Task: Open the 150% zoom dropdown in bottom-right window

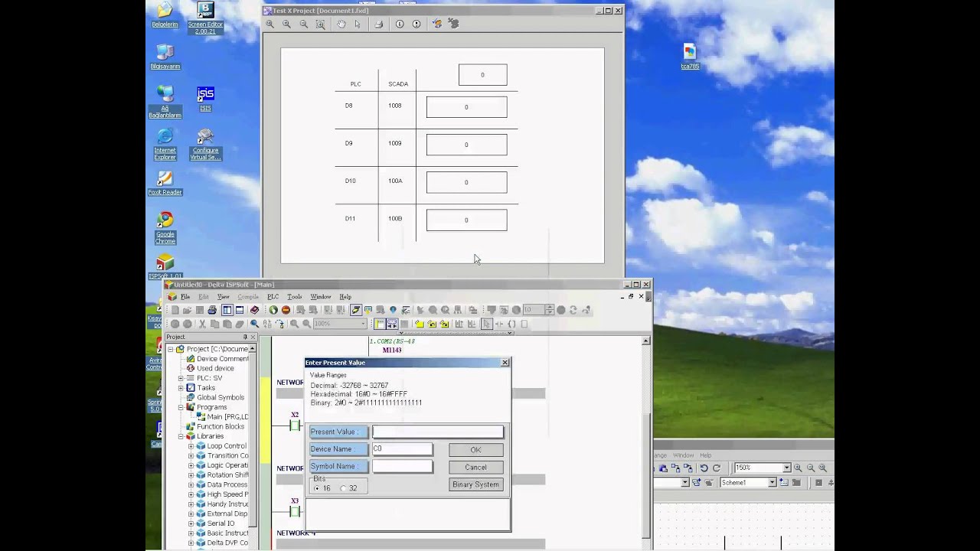Action: point(786,468)
